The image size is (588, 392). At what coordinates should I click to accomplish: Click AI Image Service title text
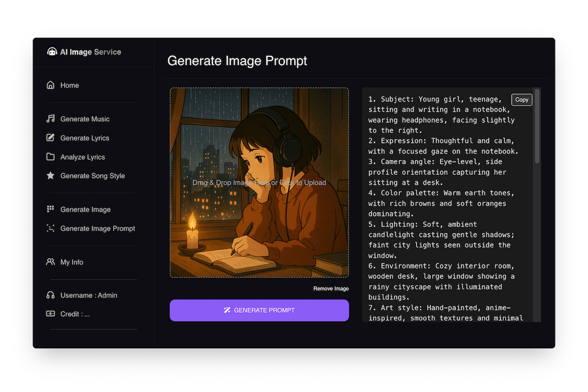tap(90, 52)
